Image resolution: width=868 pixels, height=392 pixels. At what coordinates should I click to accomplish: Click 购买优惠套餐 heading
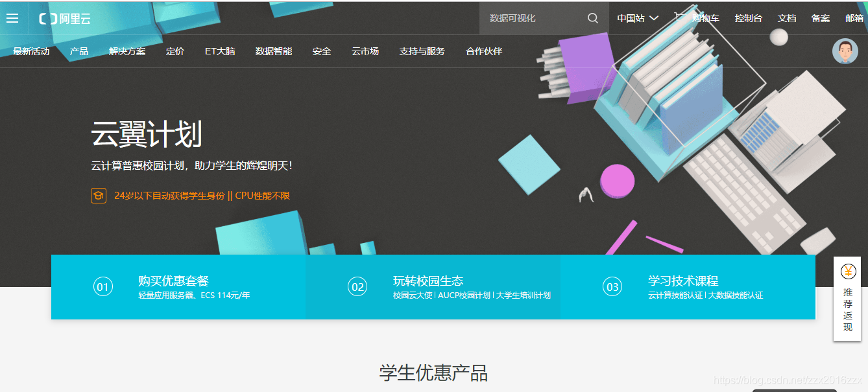click(x=173, y=281)
